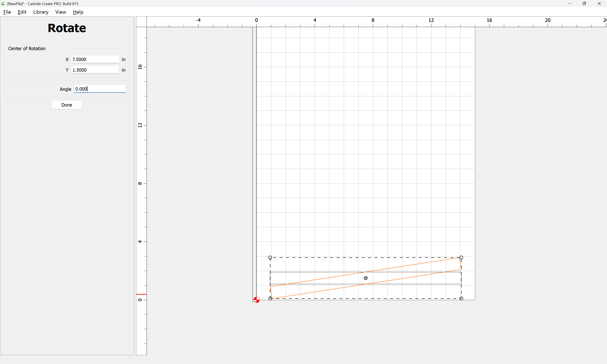Click top-left selection handle circle
The height and width of the screenshot is (364, 607).
[x=270, y=258]
